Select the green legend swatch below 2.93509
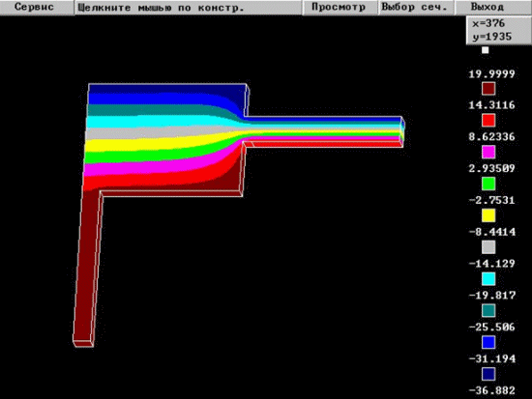The image size is (532, 399). click(x=488, y=184)
